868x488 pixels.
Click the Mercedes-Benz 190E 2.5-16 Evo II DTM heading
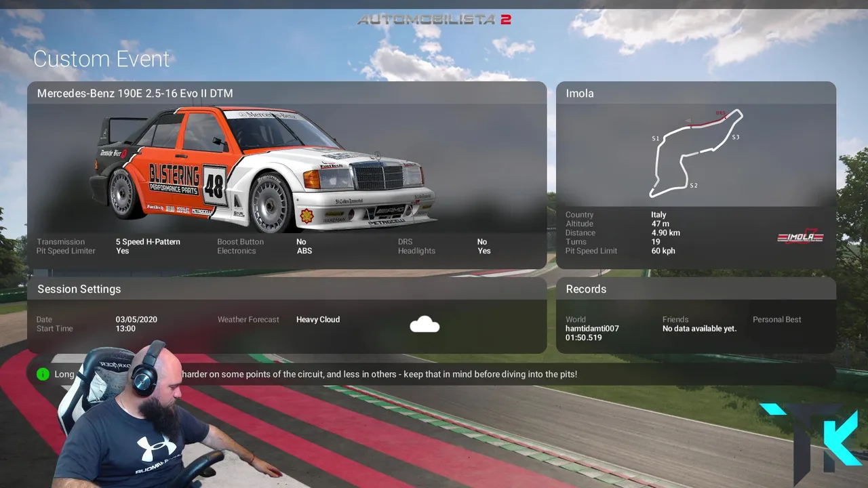[135, 94]
